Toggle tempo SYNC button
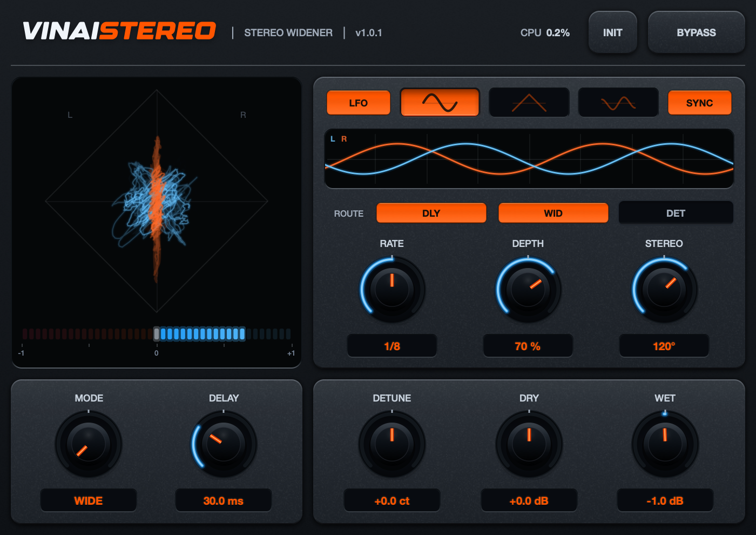The width and height of the screenshot is (756, 535). click(x=700, y=103)
